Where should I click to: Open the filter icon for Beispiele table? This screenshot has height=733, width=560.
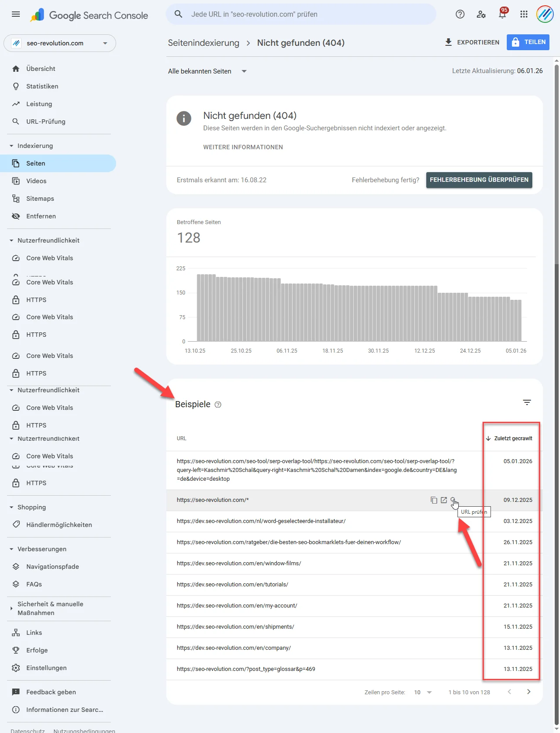pos(527,402)
